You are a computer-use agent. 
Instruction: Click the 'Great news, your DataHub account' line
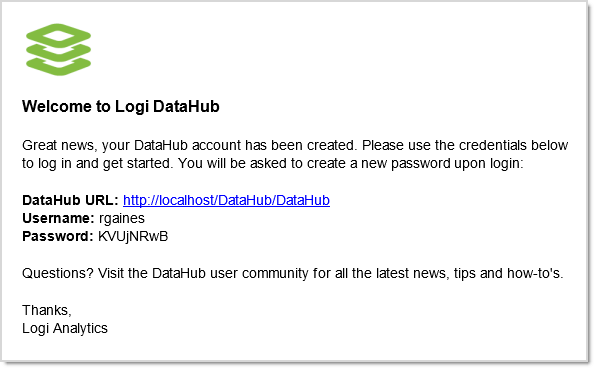pyautogui.click(x=295, y=145)
